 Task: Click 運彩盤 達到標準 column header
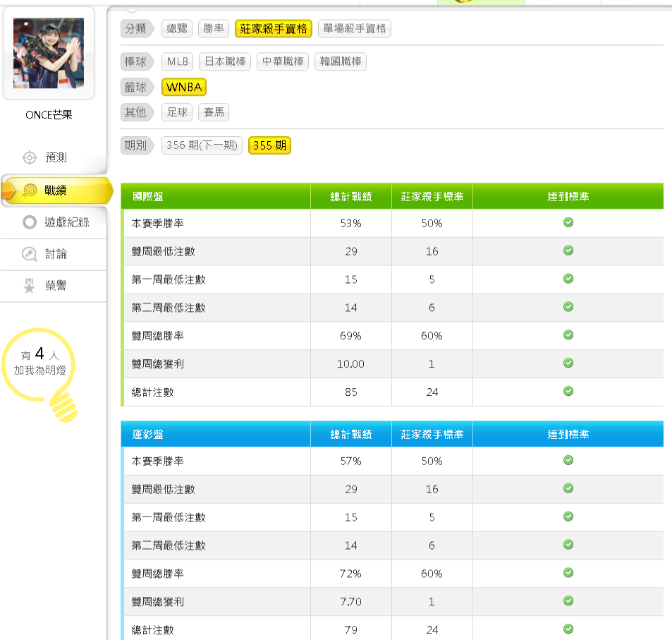point(568,435)
